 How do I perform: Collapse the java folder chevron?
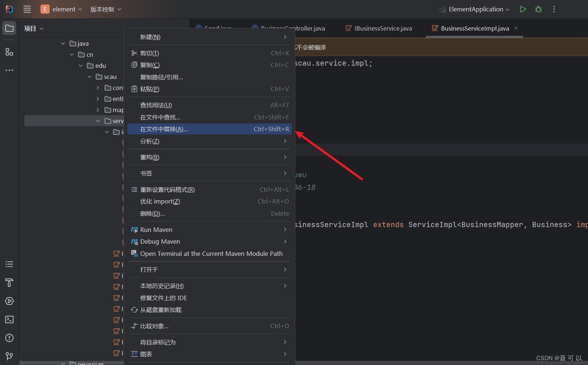pos(63,44)
